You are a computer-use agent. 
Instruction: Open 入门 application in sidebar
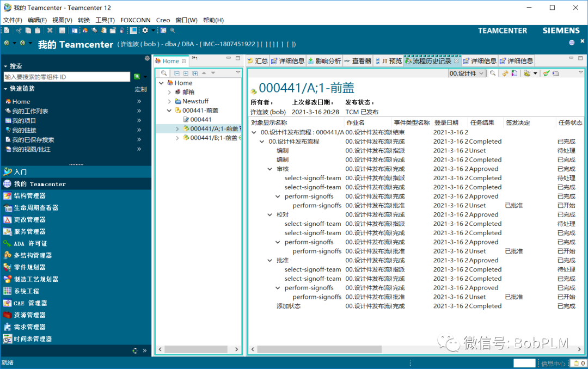(x=76, y=172)
